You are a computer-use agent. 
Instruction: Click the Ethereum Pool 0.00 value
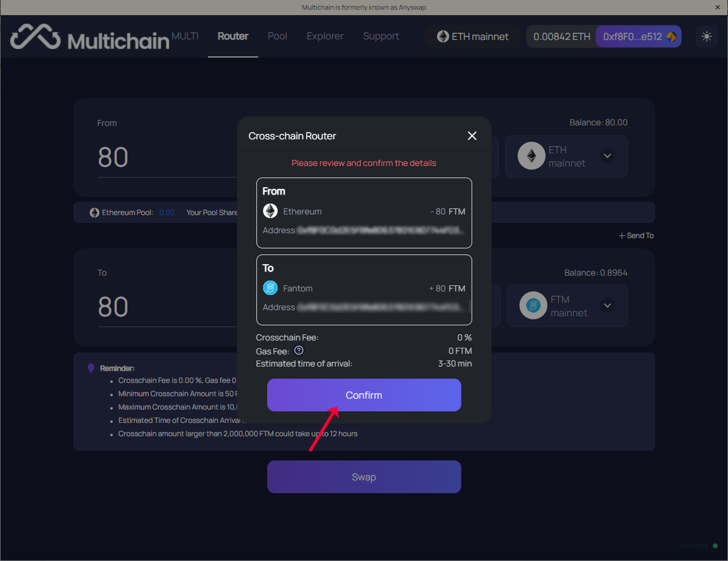167,213
